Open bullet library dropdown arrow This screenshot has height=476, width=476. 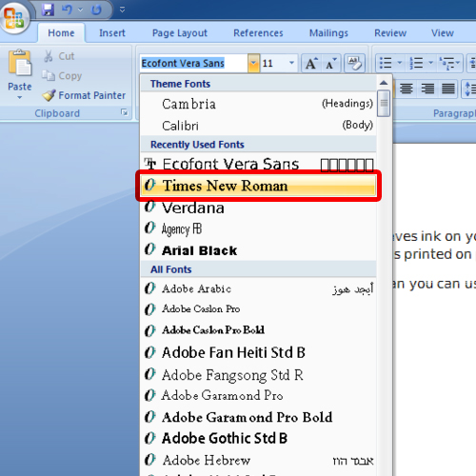[400, 63]
